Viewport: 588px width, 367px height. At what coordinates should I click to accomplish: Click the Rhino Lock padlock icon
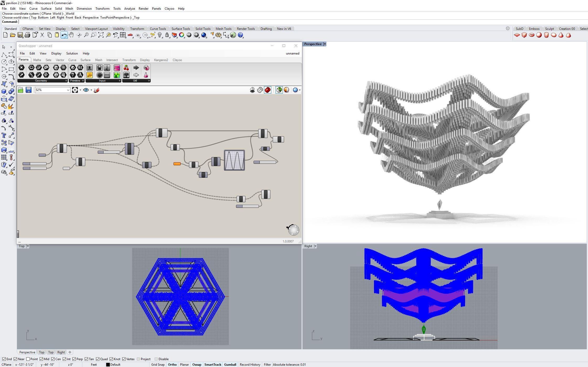click(167, 35)
